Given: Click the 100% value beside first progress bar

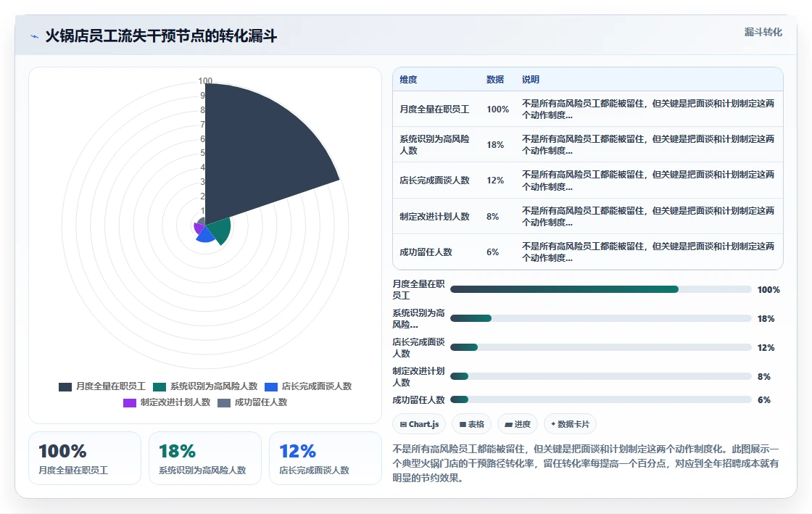Looking at the screenshot, I should 768,290.
